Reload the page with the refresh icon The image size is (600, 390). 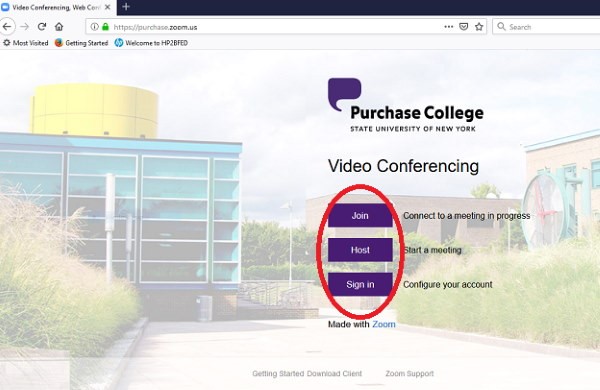tap(42, 27)
